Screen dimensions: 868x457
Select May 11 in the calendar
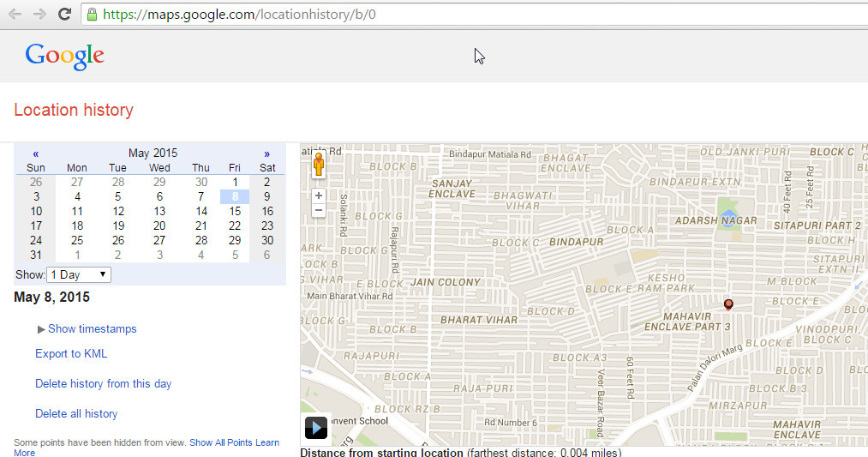pyautogui.click(x=77, y=211)
